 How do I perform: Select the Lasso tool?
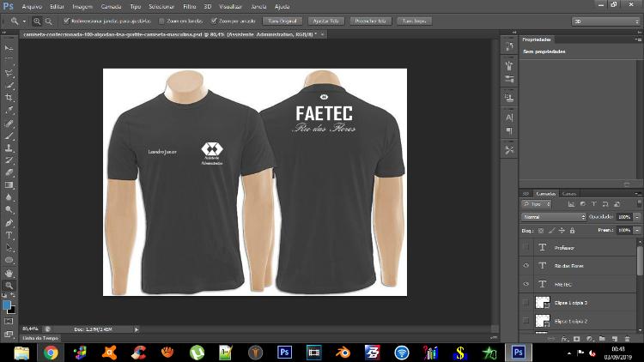pyautogui.click(x=9, y=73)
